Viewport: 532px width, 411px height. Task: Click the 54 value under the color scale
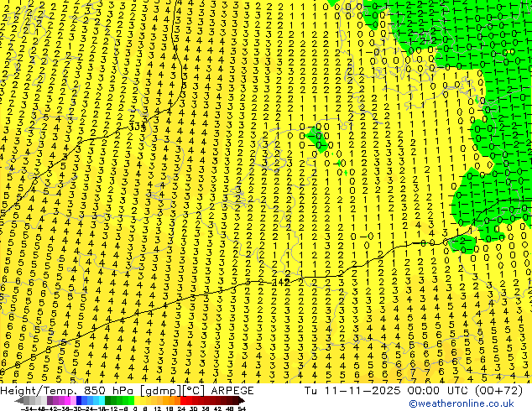pyautogui.click(x=242, y=408)
